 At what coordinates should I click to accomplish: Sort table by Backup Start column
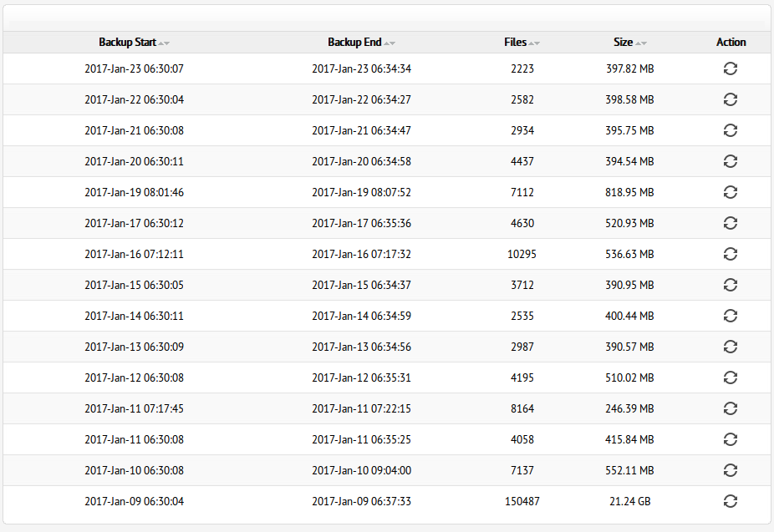pos(134,43)
